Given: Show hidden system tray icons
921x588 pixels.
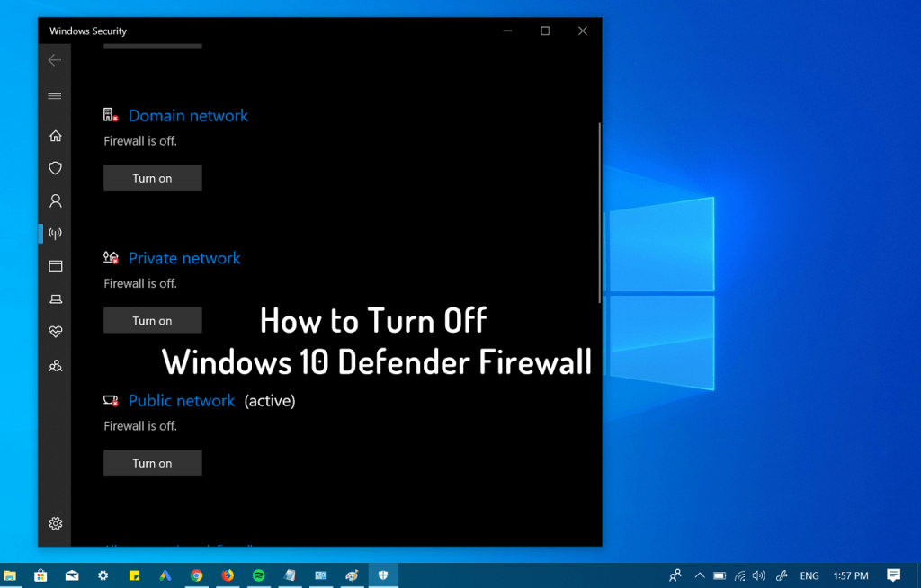Looking at the screenshot, I should coord(700,575).
